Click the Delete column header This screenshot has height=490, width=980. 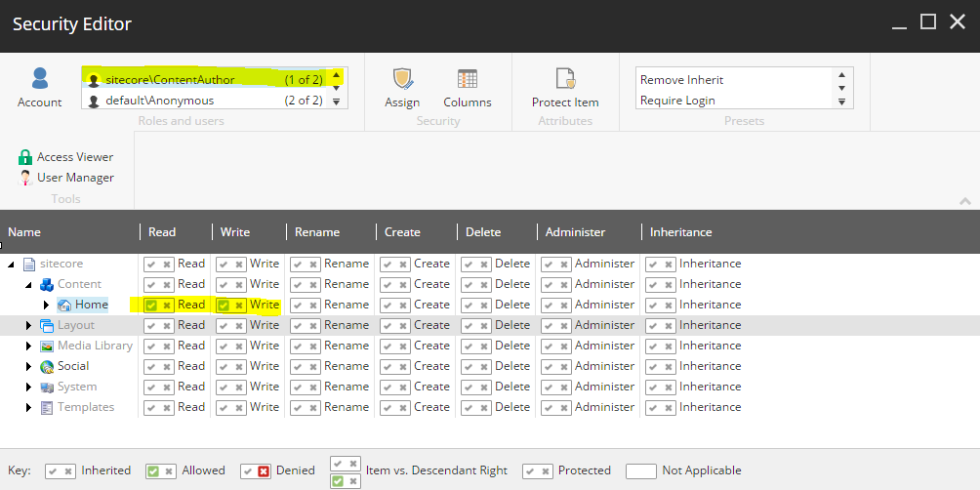click(483, 232)
